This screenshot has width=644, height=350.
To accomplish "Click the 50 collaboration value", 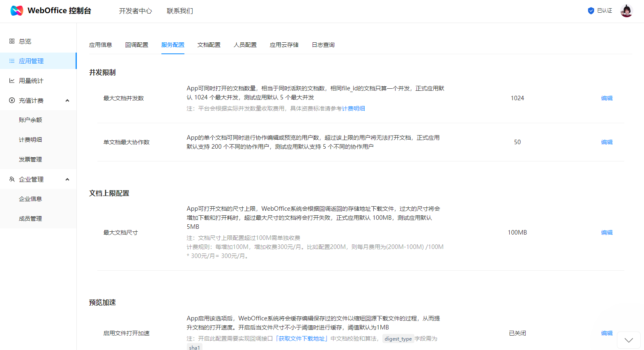I will pyautogui.click(x=517, y=142).
